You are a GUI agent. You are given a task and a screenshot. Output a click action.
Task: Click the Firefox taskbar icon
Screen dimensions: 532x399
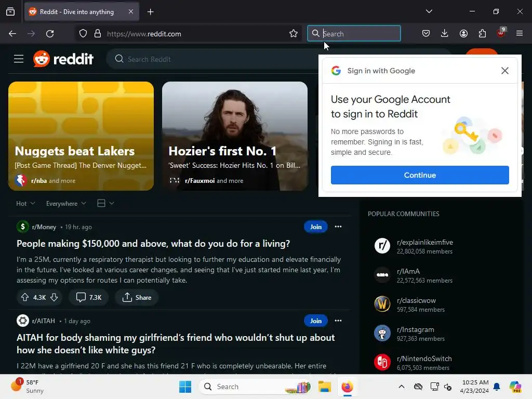click(348, 387)
